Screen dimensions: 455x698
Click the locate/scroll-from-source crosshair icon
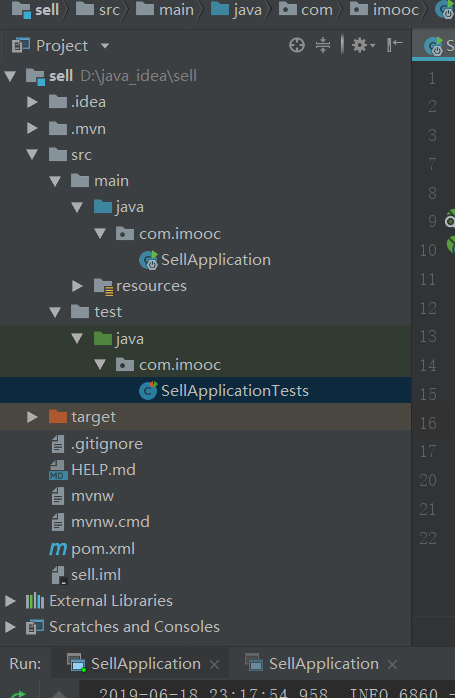(297, 45)
